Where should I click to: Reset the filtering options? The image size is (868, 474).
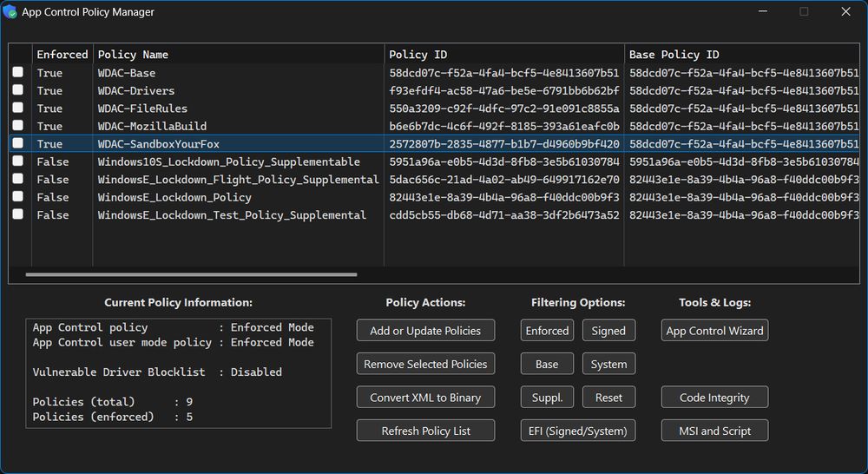(609, 398)
